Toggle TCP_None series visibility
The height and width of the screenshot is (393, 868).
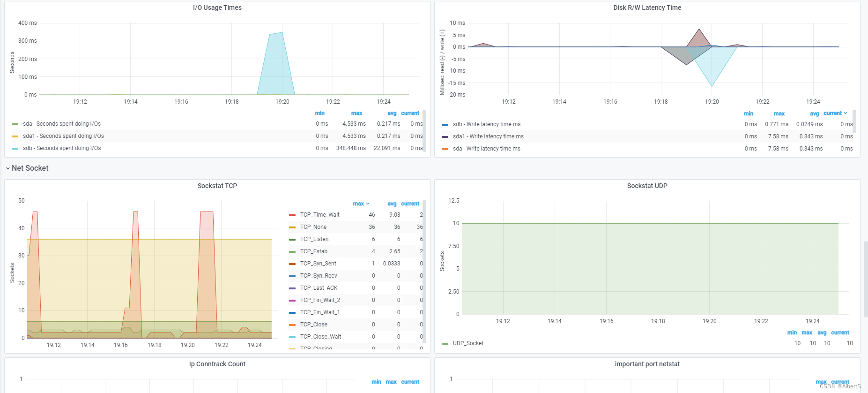click(x=313, y=227)
